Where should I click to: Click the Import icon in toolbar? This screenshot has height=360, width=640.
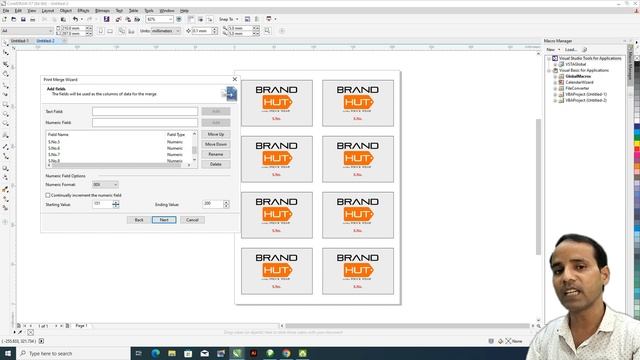[x=118, y=19]
